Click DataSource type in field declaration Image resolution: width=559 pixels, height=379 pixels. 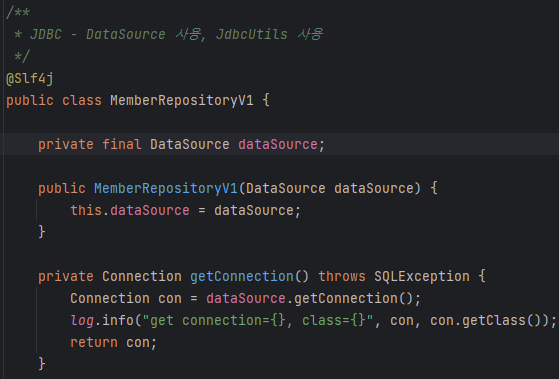(190, 144)
